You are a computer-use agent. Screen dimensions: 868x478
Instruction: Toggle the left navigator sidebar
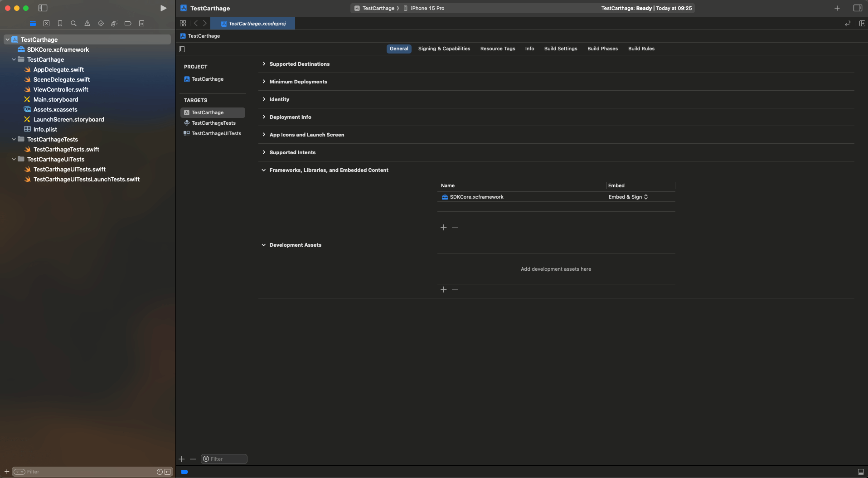point(43,8)
